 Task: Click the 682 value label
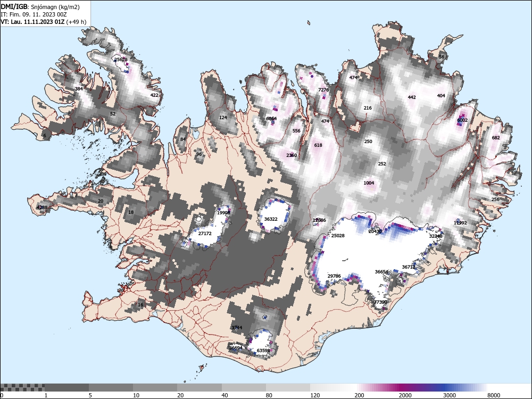click(496, 137)
